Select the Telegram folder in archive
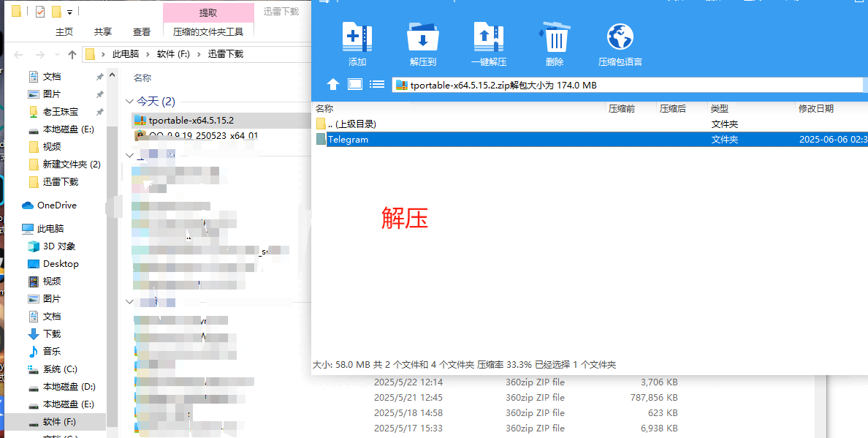Image resolution: width=868 pixels, height=438 pixels. (348, 140)
